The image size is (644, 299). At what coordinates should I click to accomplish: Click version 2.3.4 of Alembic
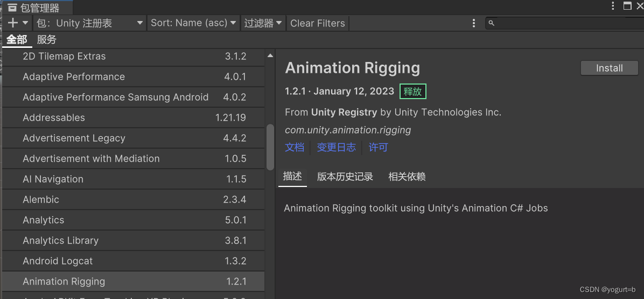[x=235, y=200]
